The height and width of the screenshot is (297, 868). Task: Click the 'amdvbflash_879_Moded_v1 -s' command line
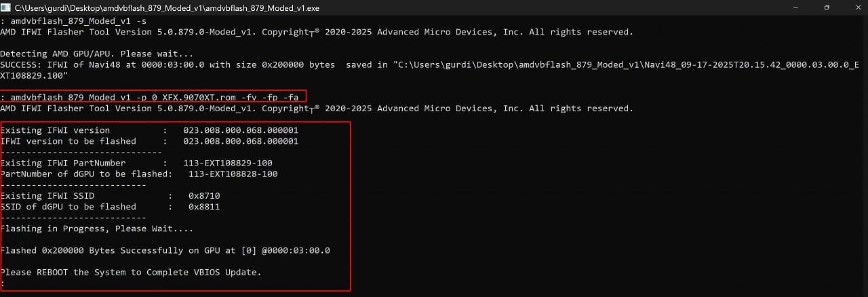tap(73, 21)
